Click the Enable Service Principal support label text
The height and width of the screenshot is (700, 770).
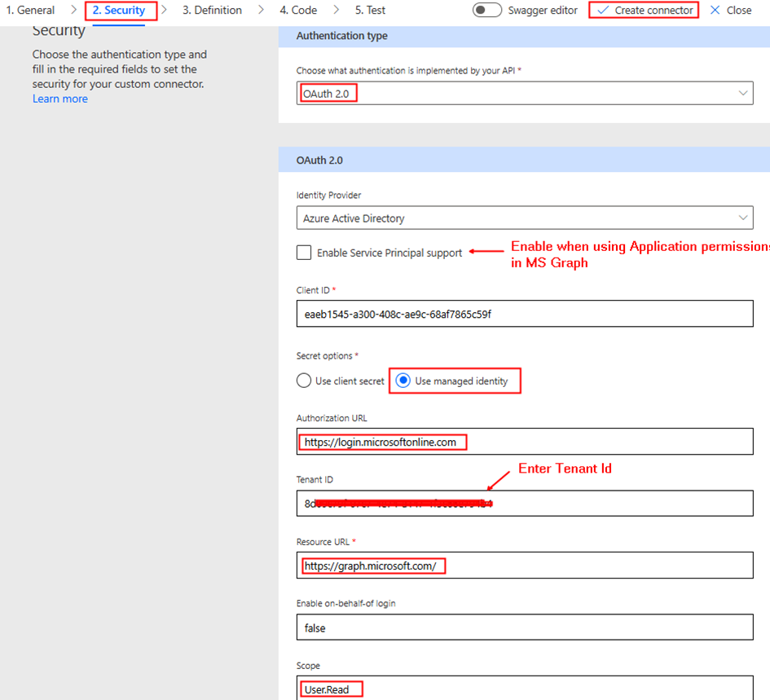pyautogui.click(x=389, y=253)
